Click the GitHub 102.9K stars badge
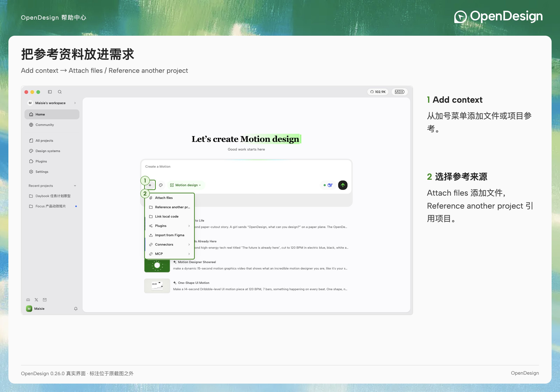 coord(378,92)
